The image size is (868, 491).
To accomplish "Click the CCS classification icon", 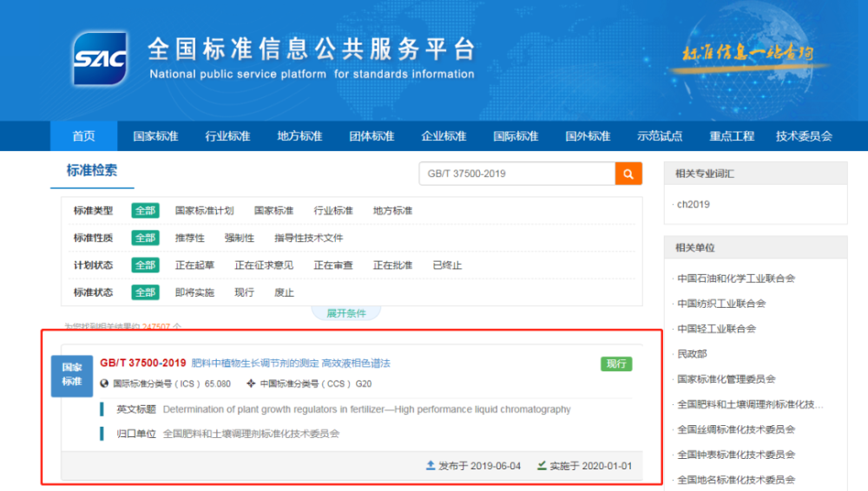I will tap(251, 383).
